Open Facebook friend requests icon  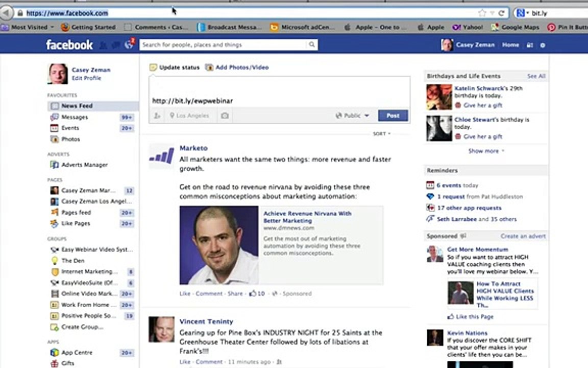(x=103, y=45)
